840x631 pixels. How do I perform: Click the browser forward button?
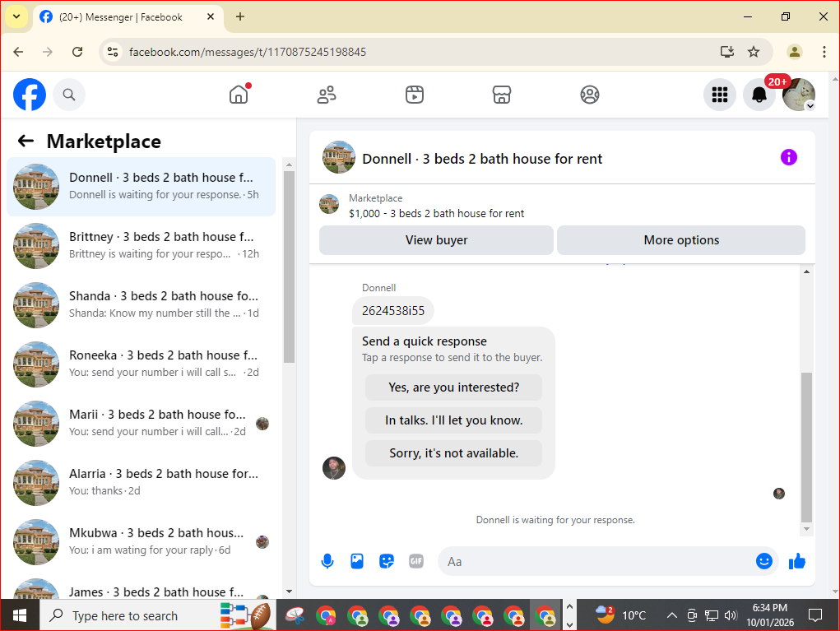tap(48, 52)
